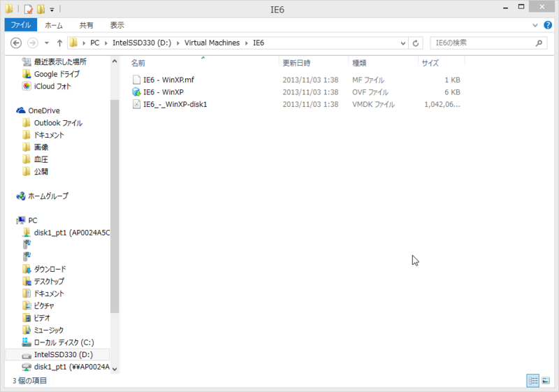The image size is (559, 392).
Task: Select the IE6 - WinXP.mf file icon
Action: (x=136, y=80)
